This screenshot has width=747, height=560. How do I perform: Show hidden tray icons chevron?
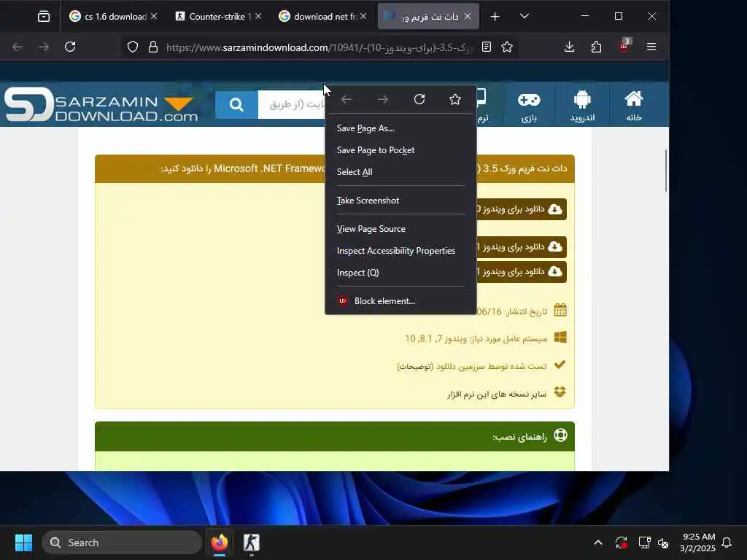[598, 542]
